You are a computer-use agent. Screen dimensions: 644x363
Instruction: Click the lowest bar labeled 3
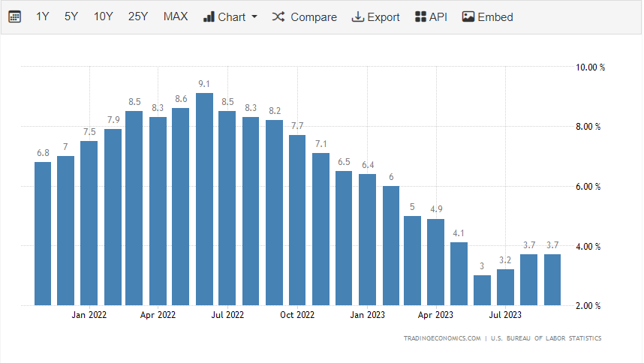click(482, 290)
